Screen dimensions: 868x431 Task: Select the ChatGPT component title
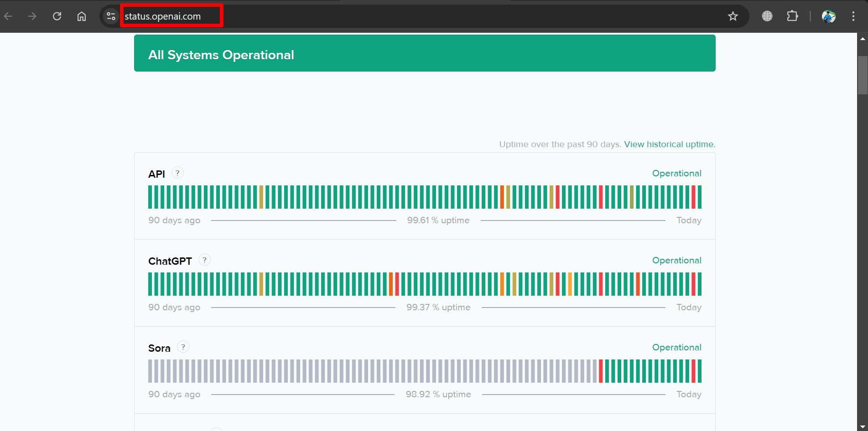click(170, 261)
